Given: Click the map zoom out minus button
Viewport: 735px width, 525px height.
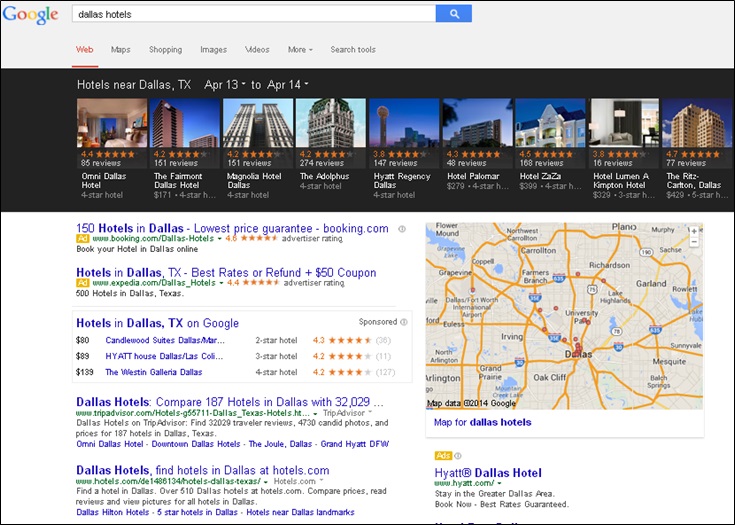Looking at the screenshot, I should pyautogui.click(x=694, y=242).
